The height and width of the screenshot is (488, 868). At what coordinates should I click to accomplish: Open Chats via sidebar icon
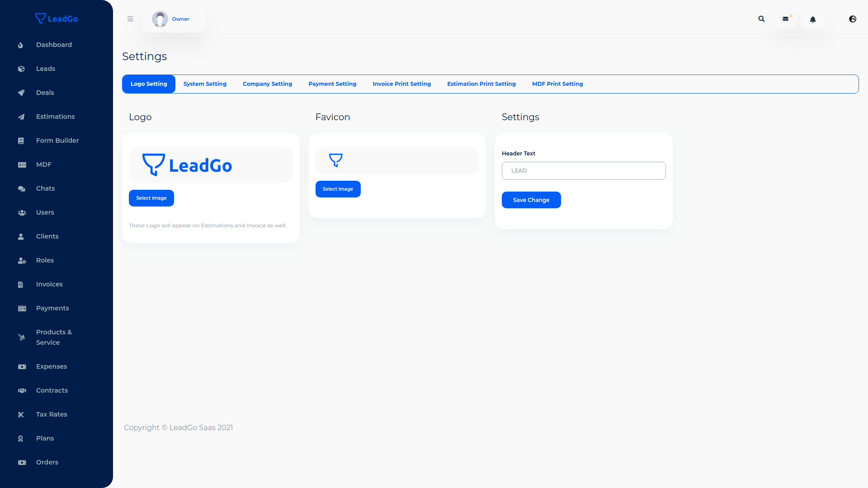tap(21, 188)
